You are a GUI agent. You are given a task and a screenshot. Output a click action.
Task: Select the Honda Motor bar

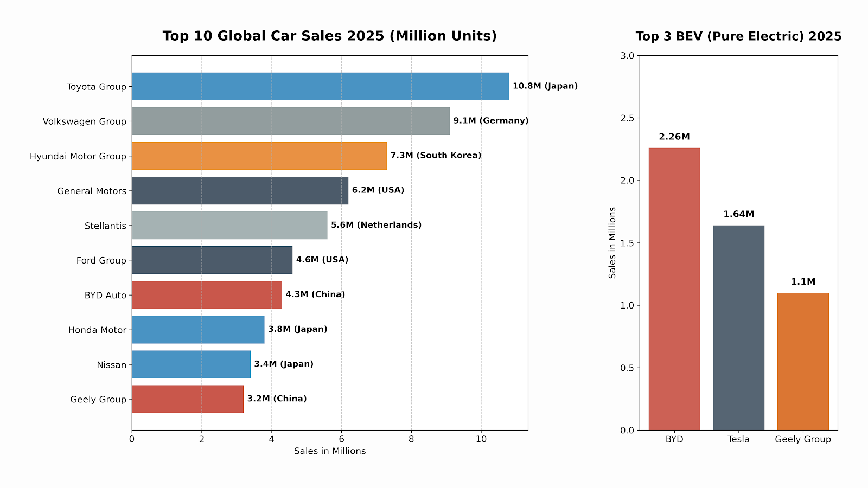coord(198,330)
